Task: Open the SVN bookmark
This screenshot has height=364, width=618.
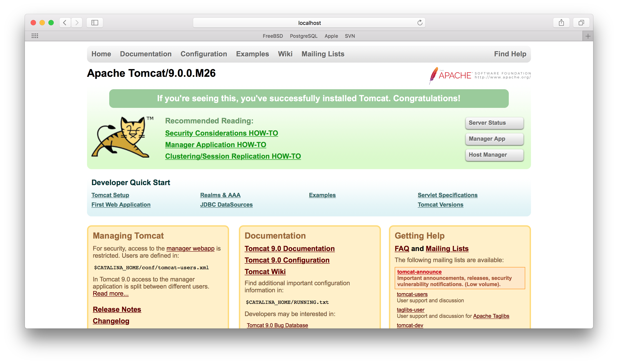Action: (350, 36)
